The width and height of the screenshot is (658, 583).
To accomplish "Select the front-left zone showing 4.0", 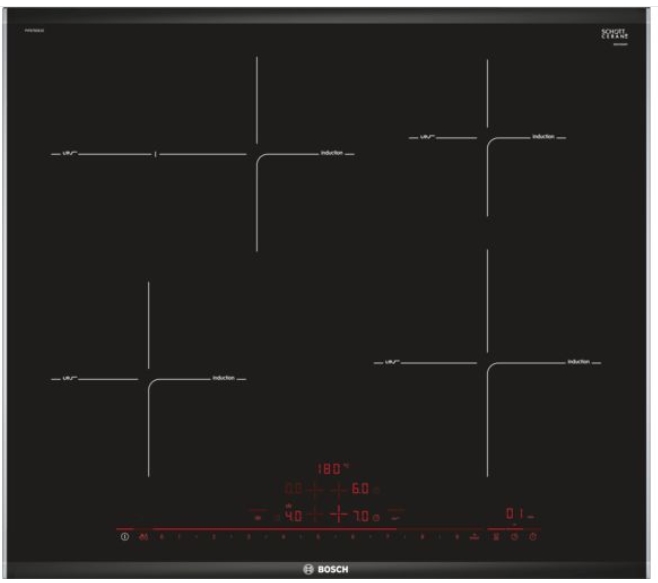I will [294, 516].
